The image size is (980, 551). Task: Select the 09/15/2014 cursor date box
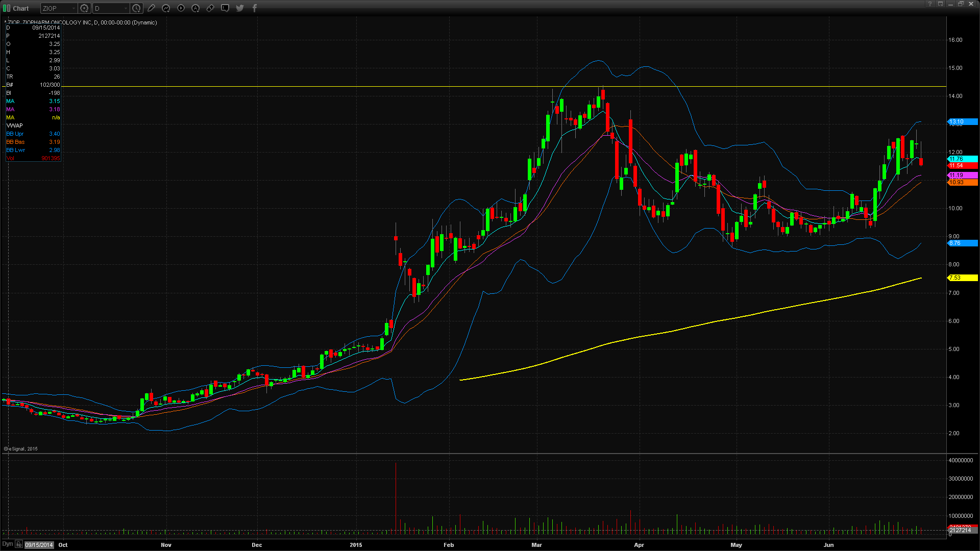tap(39, 545)
